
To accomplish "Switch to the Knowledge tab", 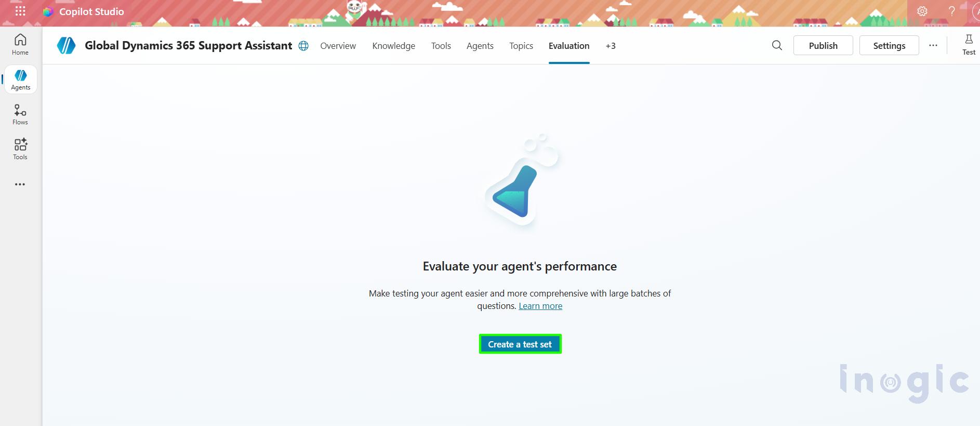I will pos(393,46).
